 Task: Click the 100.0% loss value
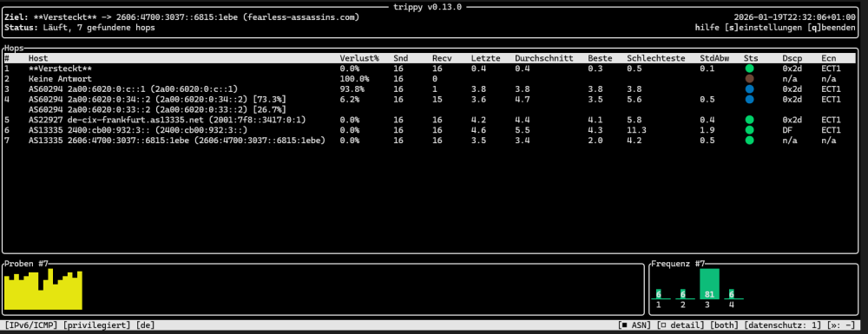(x=354, y=79)
